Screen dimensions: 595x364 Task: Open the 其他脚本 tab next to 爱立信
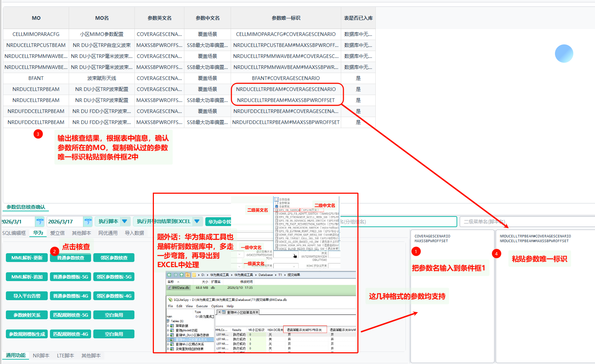tap(82, 233)
